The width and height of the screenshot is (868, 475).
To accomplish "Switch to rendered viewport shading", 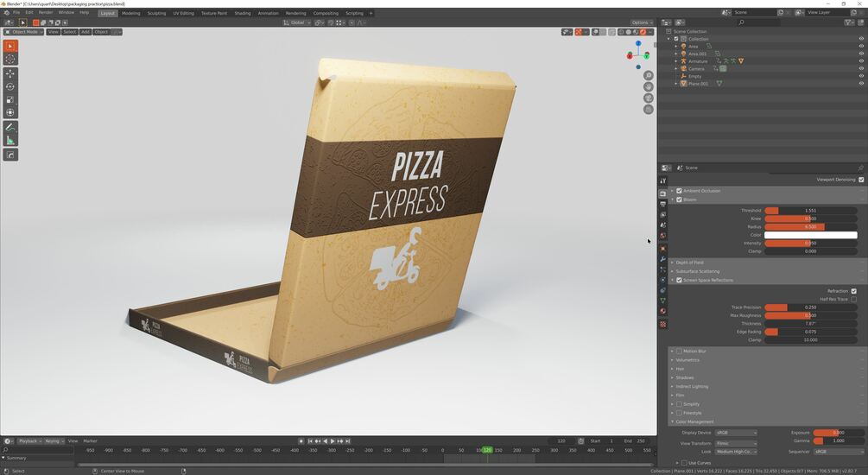I will 643,32.
